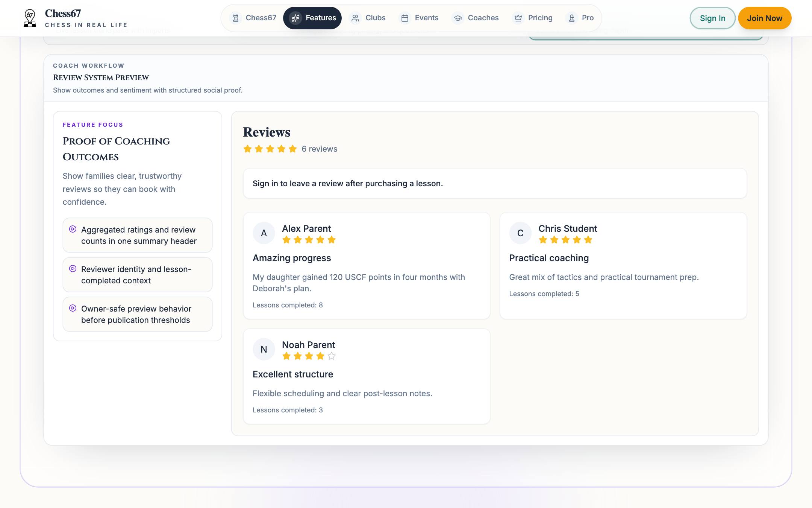Screen dimensions: 812x508
Task: Click the Excellent structure review title
Action: 293,374
